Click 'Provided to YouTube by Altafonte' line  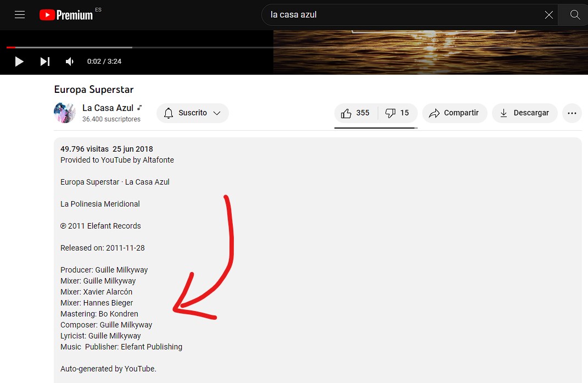pyautogui.click(x=117, y=160)
